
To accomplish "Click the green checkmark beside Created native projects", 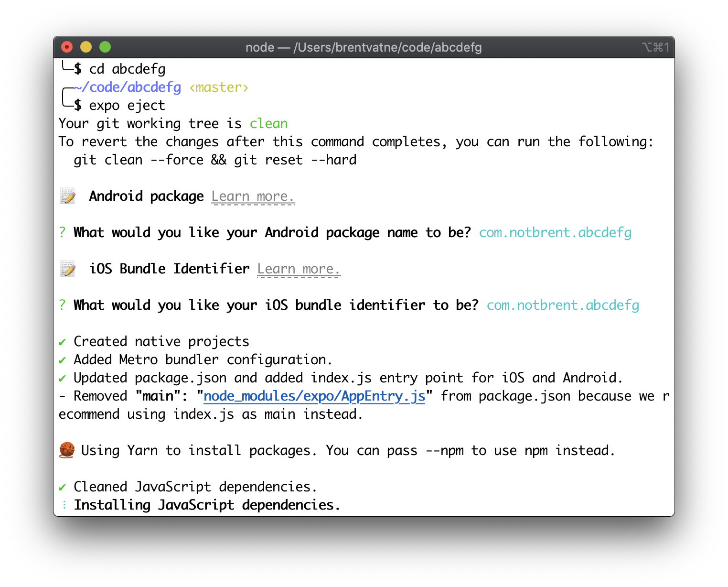I will pyautogui.click(x=62, y=341).
